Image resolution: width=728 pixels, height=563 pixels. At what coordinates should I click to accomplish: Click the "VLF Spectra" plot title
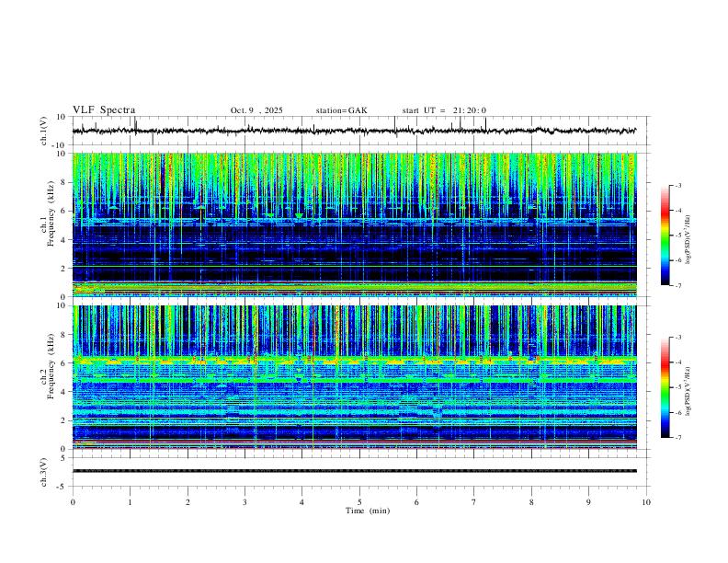pos(104,110)
